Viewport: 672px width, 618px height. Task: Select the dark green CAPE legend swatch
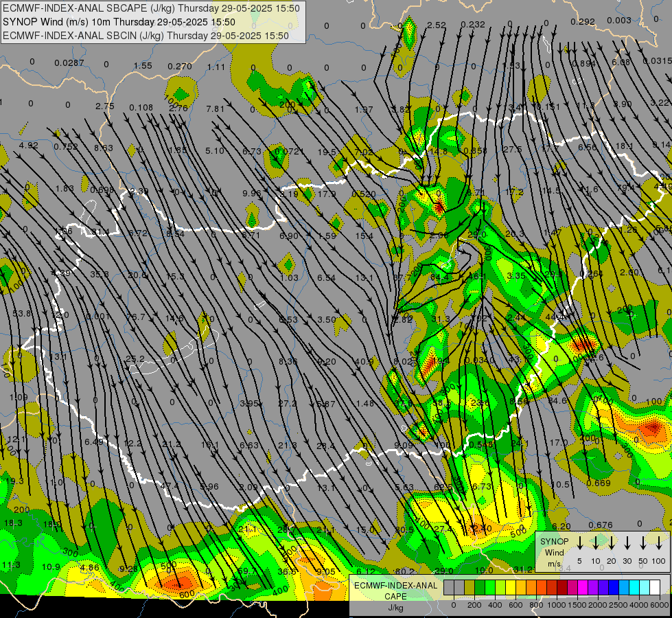(x=480, y=588)
